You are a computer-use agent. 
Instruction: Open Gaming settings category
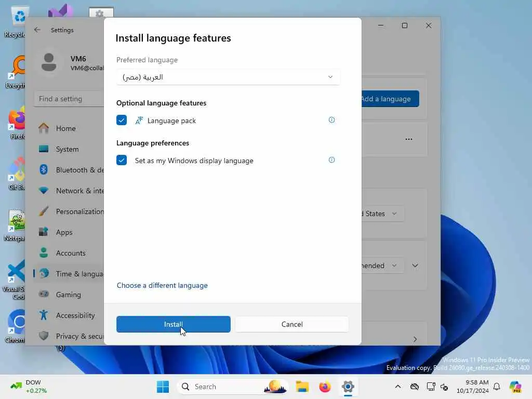(69, 295)
